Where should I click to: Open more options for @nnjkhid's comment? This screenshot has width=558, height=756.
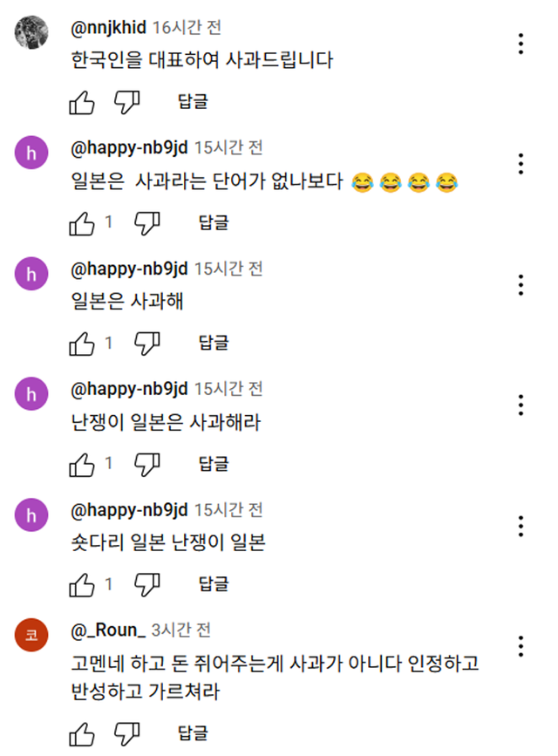tap(521, 44)
